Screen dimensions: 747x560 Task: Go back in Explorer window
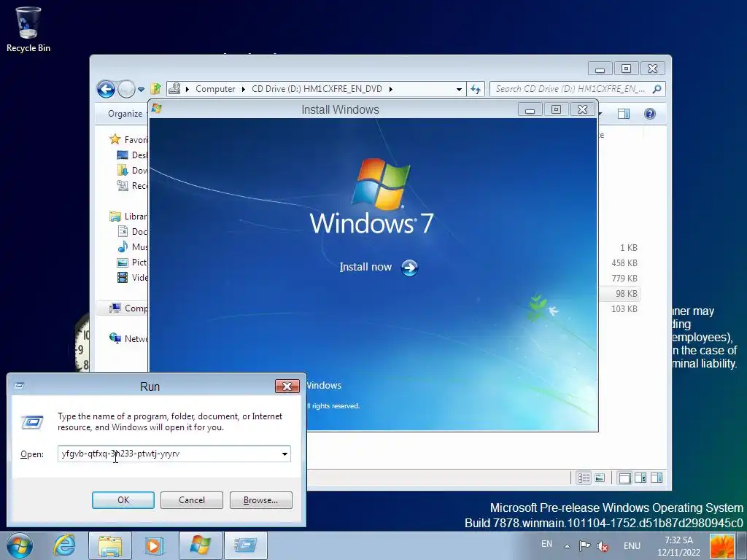click(x=106, y=89)
